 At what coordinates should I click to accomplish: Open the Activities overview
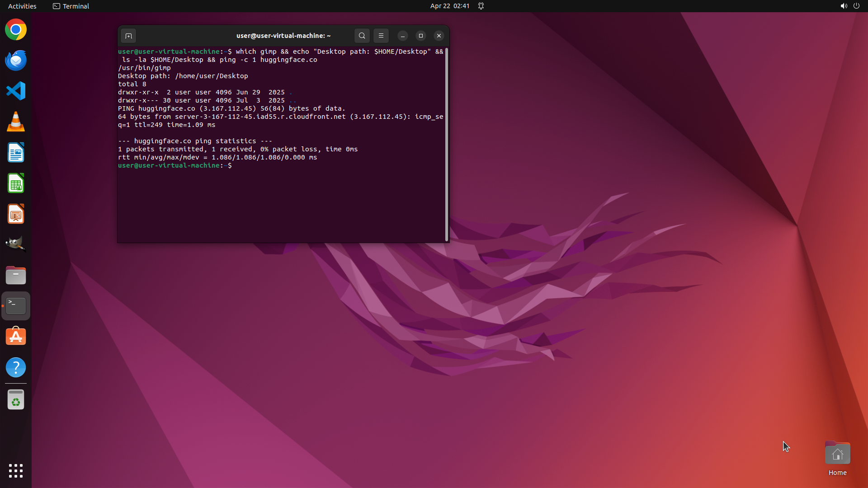pos(22,6)
